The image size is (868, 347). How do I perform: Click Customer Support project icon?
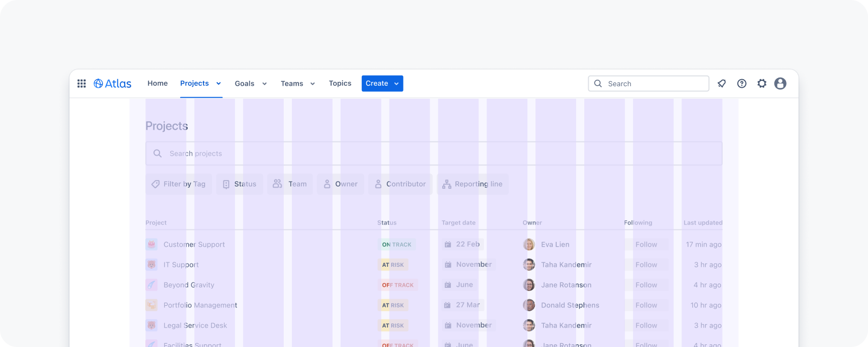coord(151,245)
